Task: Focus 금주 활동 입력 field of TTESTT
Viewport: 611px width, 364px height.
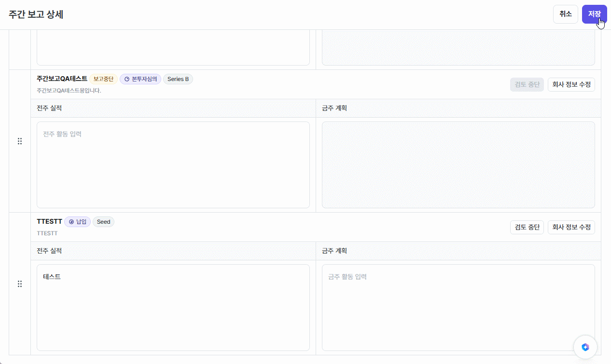Action: [x=458, y=308]
